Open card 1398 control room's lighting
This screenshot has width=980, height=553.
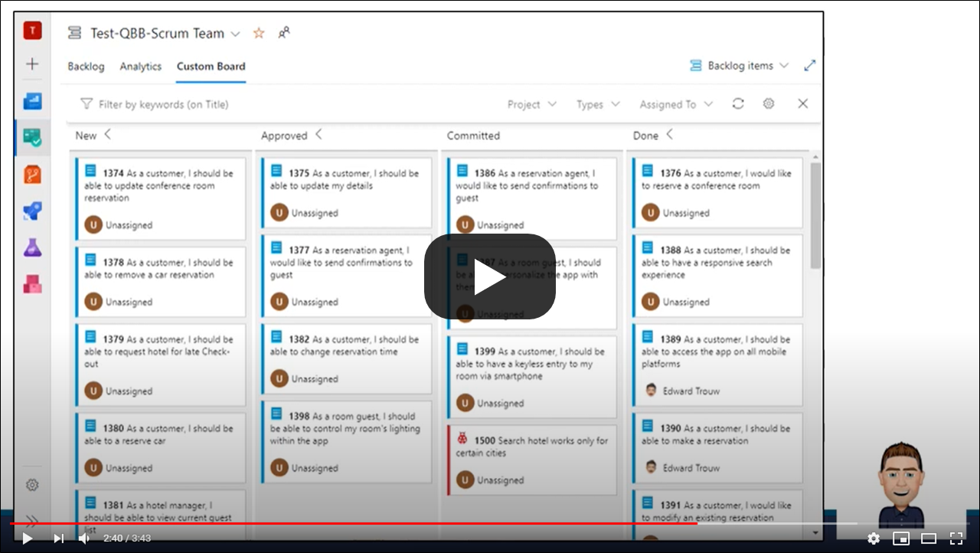(346, 442)
